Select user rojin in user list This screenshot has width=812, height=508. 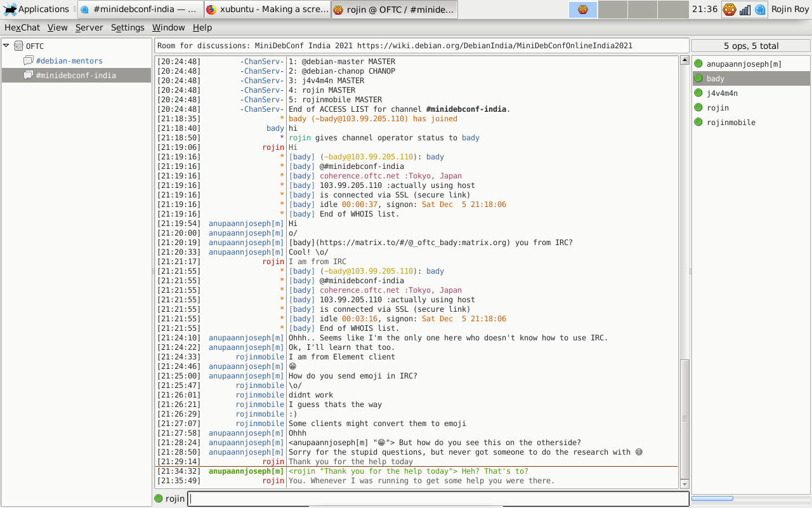[751, 107]
